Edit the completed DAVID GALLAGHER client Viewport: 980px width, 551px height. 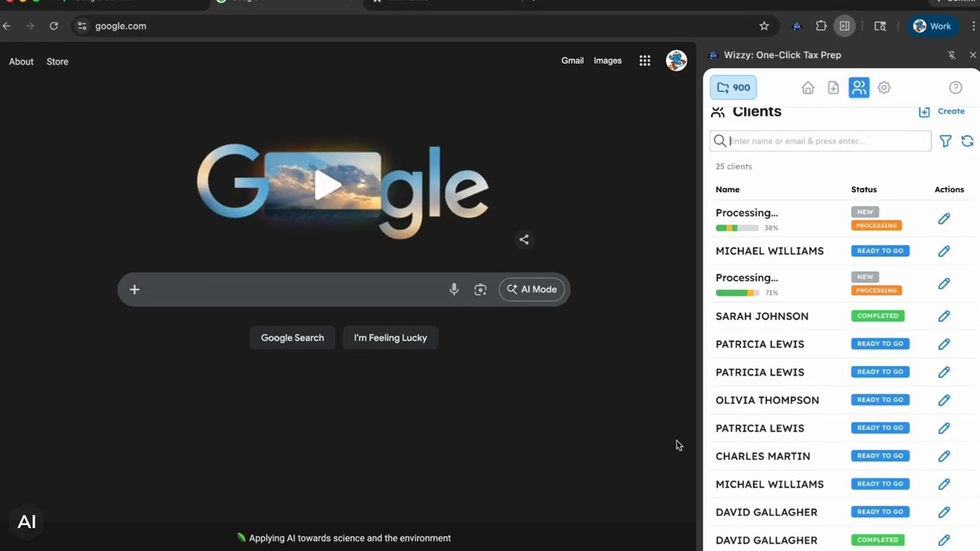(x=944, y=540)
